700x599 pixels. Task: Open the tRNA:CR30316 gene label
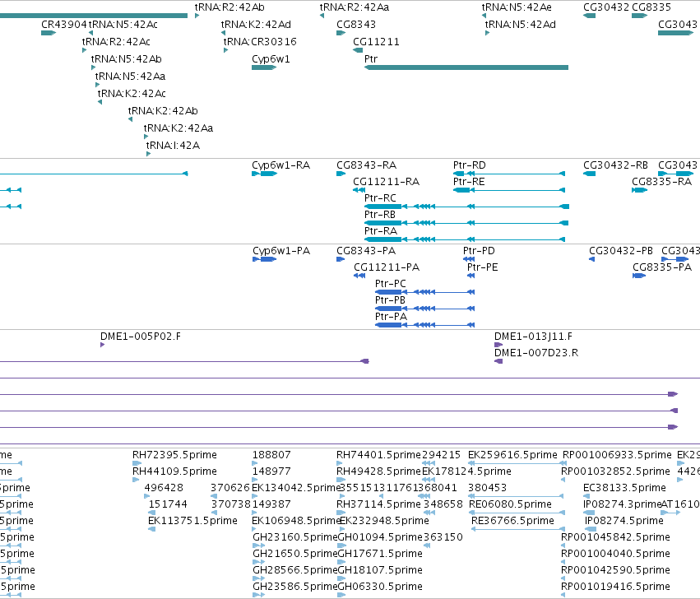point(260,42)
